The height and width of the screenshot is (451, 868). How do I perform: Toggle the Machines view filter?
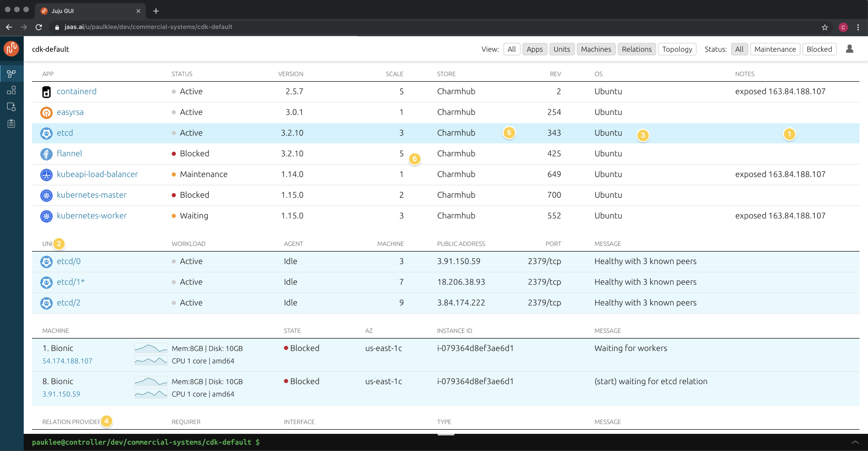coord(596,49)
